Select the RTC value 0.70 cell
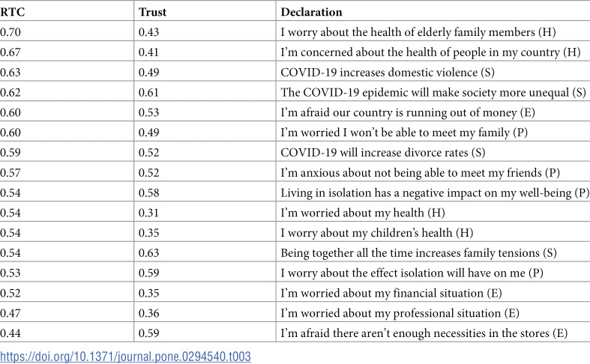 (67, 31)
